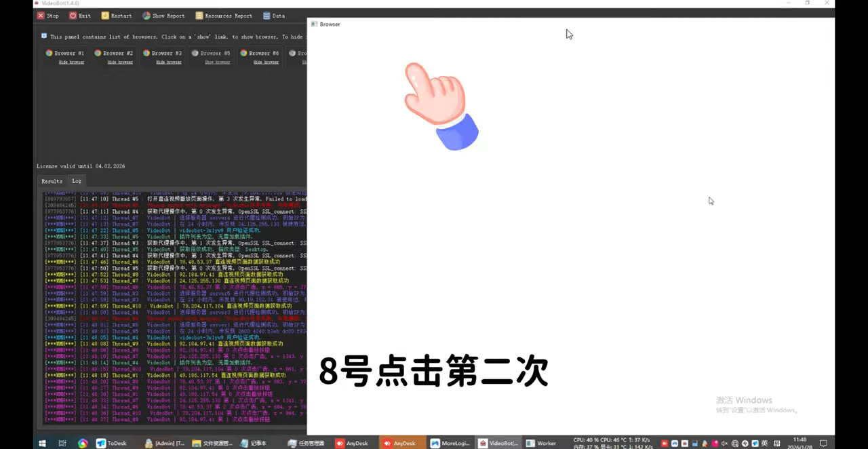Hide browser under Browser #6
Viewport: 868px width, 449px height.
(266, 62)
